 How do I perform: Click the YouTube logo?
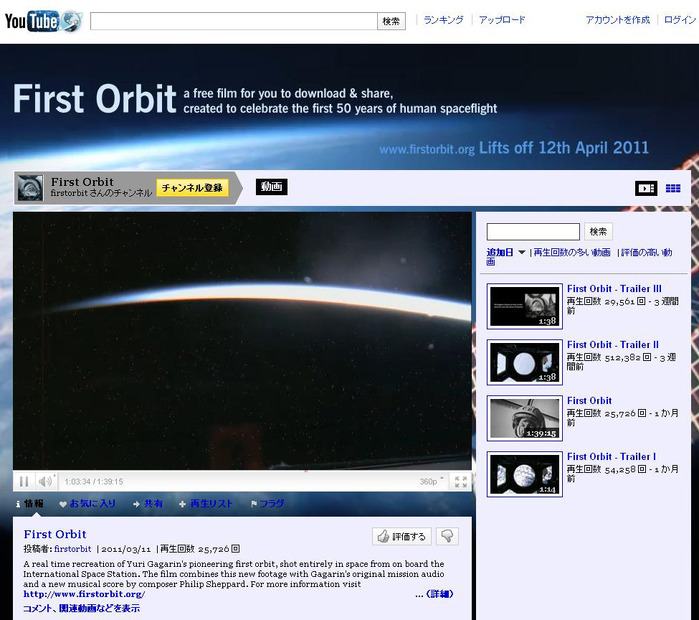click(x=43, y=21)
